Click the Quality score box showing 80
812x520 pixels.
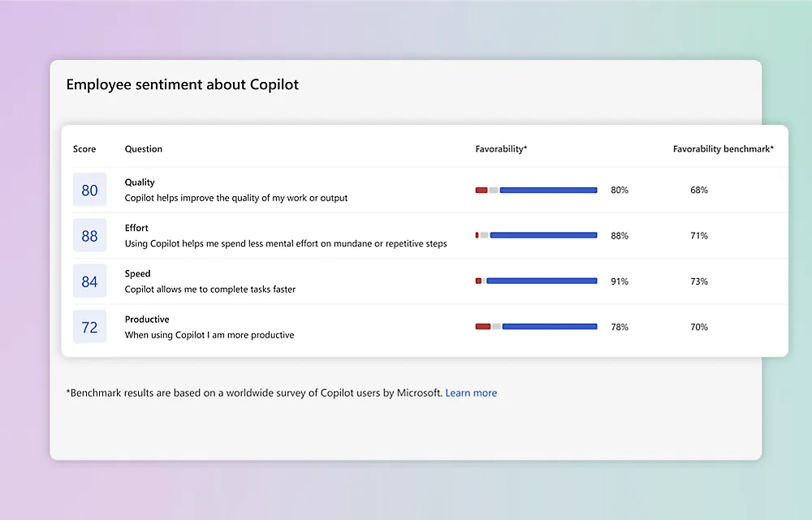89,190
